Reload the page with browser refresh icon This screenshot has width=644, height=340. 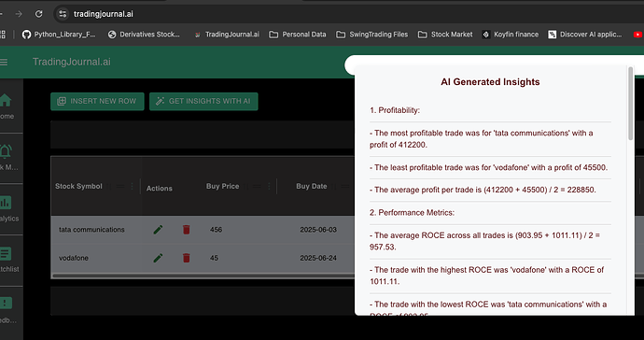point(38,14)
